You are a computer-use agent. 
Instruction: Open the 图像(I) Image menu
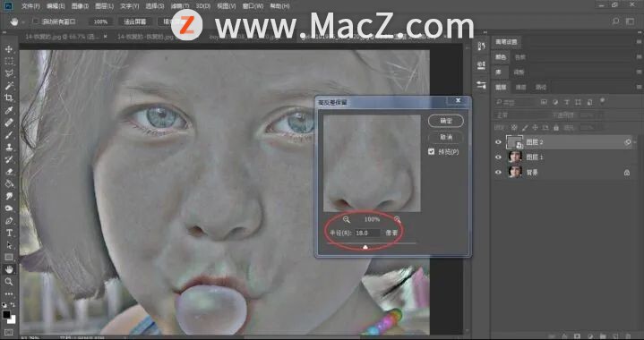pos(80,6)
